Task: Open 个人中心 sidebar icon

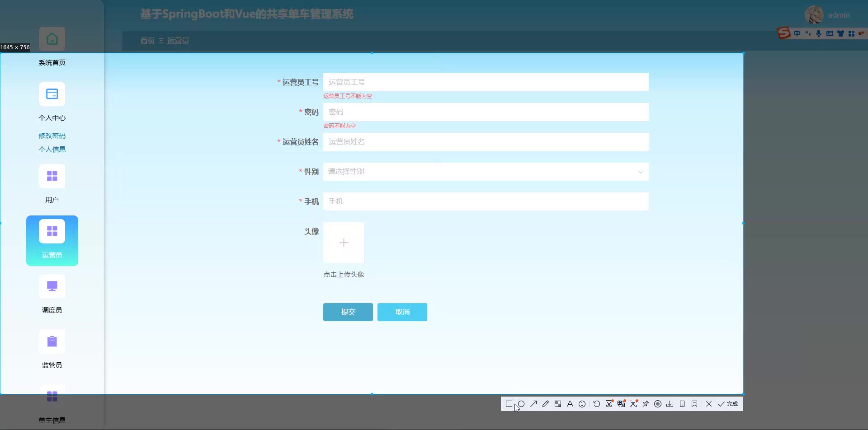Action: 52,94
